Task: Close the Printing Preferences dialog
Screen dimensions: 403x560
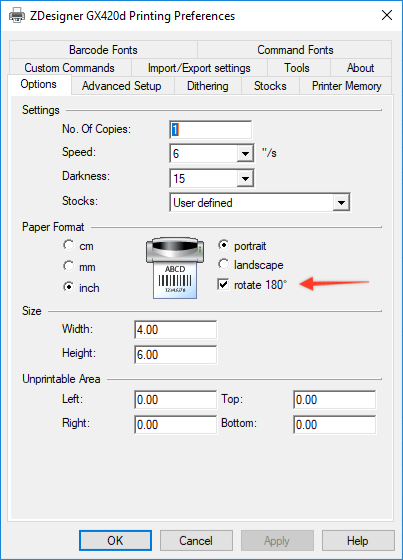Action: click(387, 15)
